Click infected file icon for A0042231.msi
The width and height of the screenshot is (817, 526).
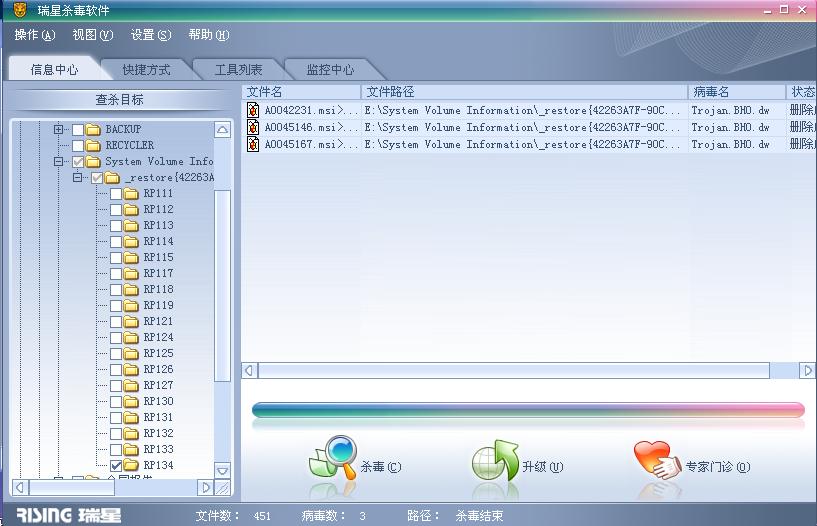click(x=253, y=110)
